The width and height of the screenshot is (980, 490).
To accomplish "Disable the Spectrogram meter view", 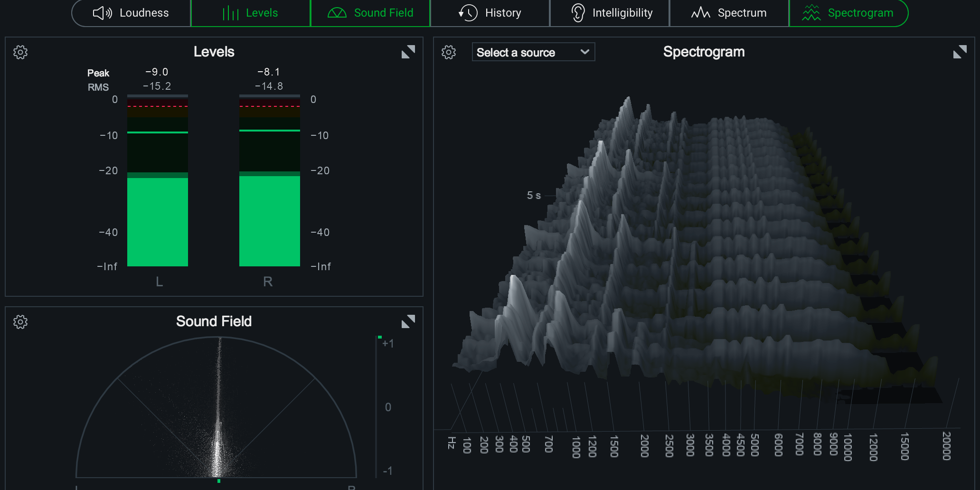I will coord(848,13).
